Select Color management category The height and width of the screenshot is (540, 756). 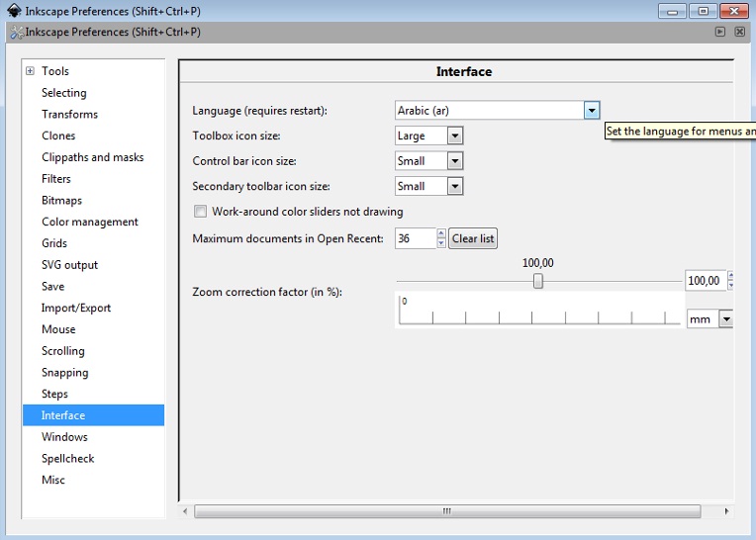pyautogui.click(x=90, y=222)
